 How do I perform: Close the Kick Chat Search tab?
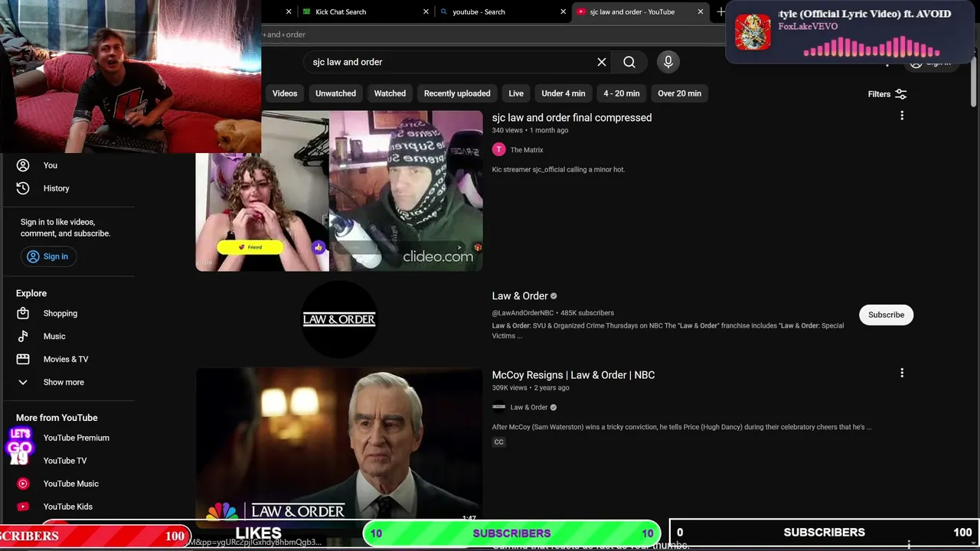pos(426,11)
